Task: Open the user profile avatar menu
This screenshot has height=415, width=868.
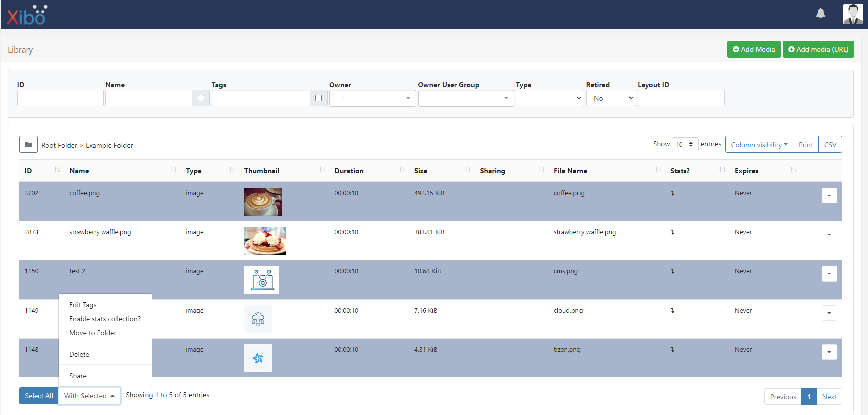Action: tap(853, 14)
